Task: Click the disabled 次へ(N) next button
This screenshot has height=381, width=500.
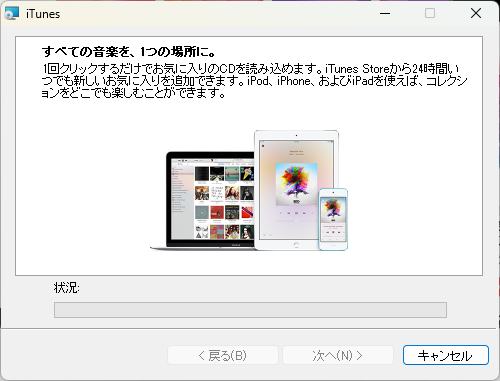Action: tap(338, 355)
